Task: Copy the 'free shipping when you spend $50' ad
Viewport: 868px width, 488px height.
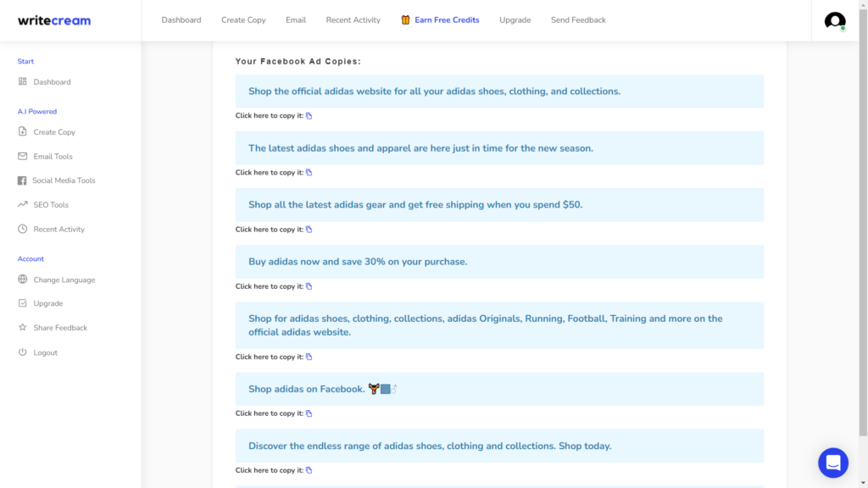Action: (309, 230)
